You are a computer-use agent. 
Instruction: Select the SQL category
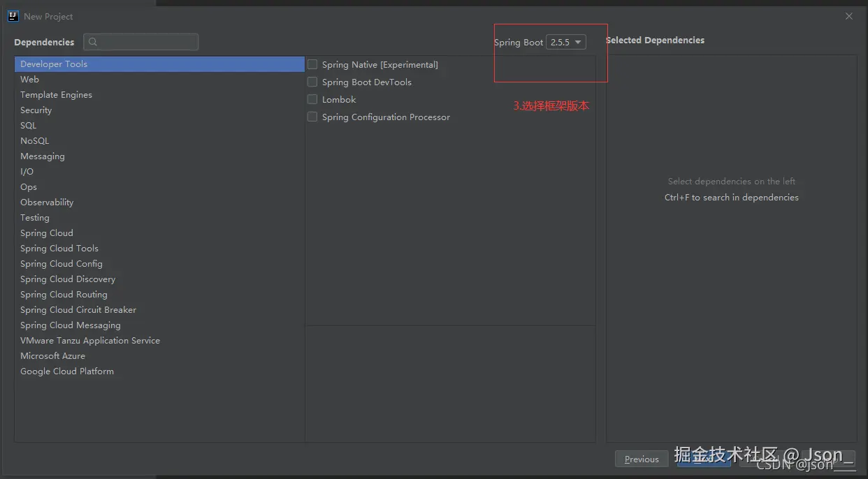point(159,125)
